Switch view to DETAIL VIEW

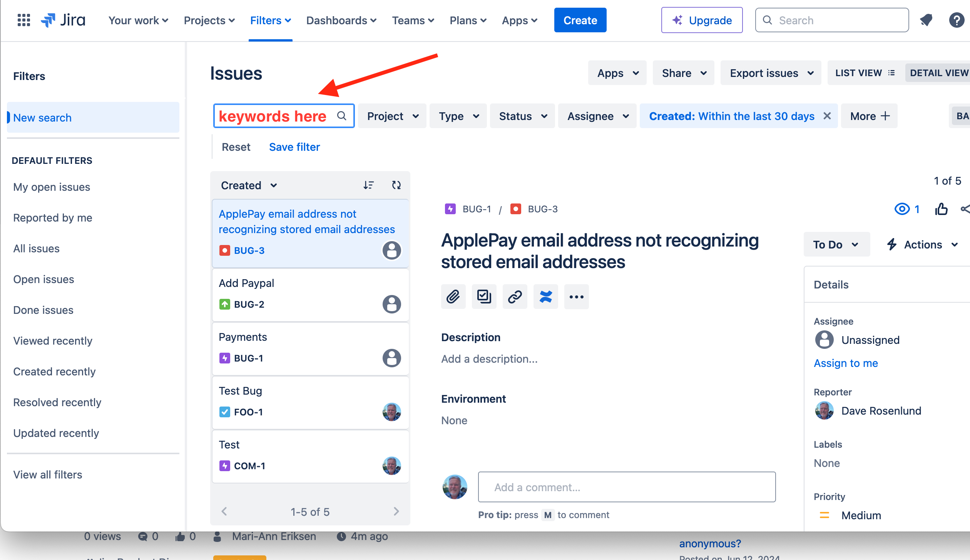(940, 73)
